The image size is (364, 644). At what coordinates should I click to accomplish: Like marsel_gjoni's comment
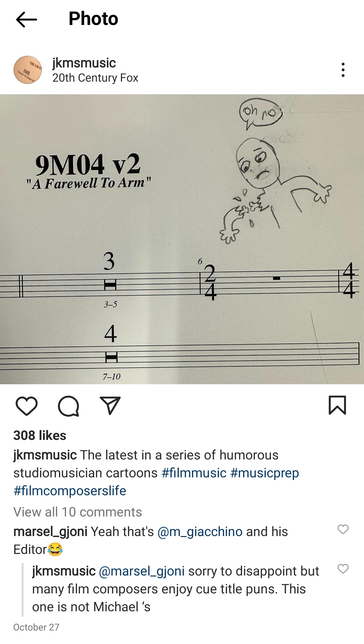pos(343,529)
